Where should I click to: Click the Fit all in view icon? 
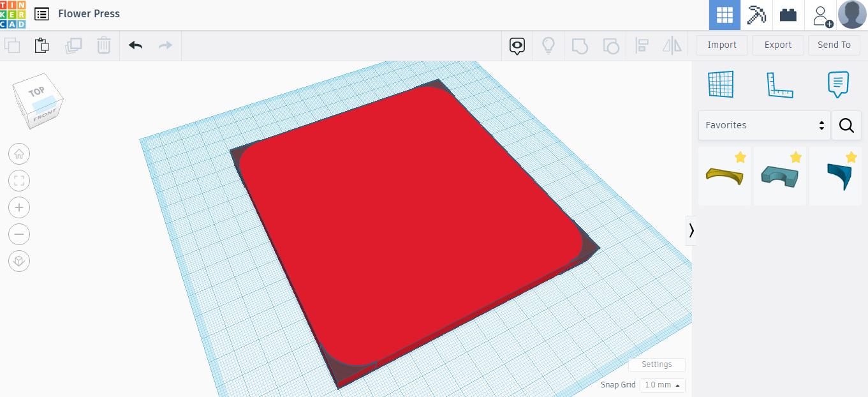coord(19,181)
